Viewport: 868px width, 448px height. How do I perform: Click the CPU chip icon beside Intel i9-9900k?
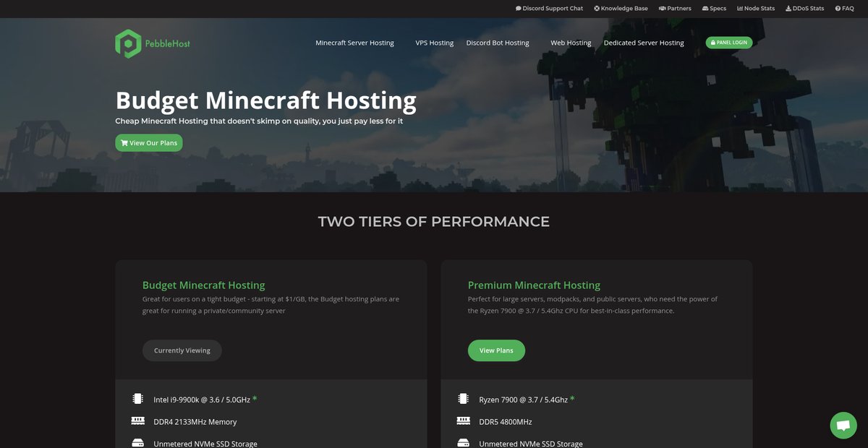click(x=137, y=399)
